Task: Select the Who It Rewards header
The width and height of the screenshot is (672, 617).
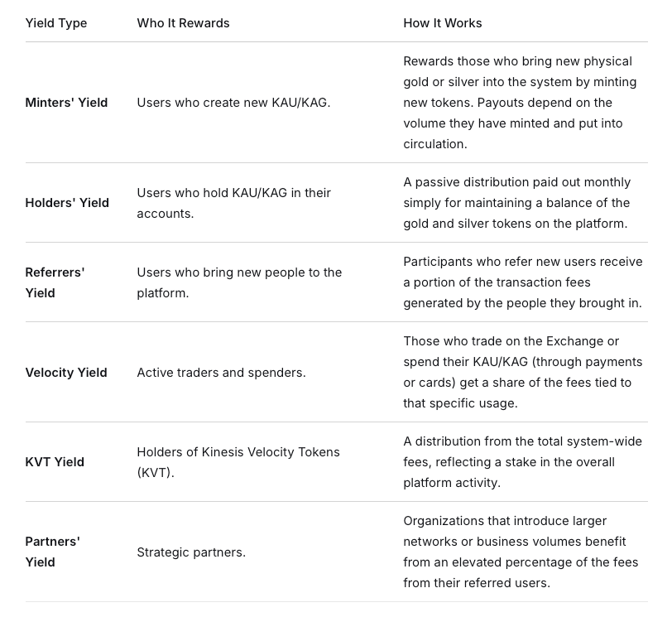Action: tap(183, 23)
